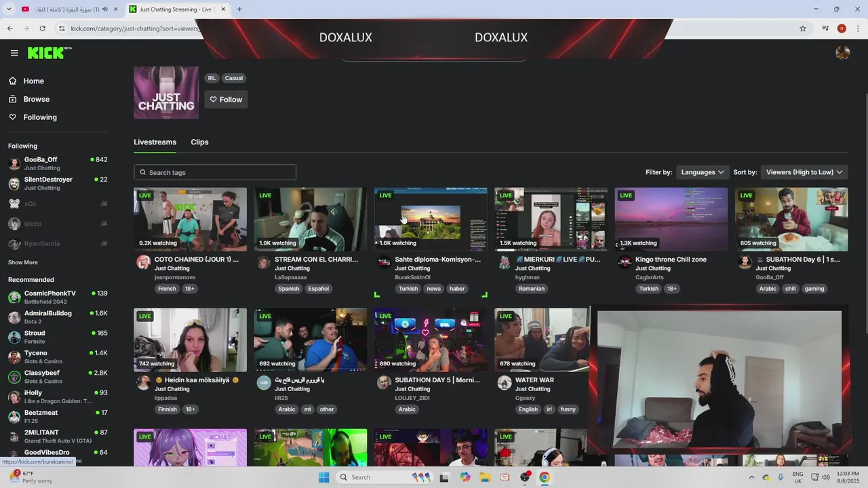Open the Kick user profile avatar
The height and width of the screenshot is (488, 868).
[x=843, y=53]
